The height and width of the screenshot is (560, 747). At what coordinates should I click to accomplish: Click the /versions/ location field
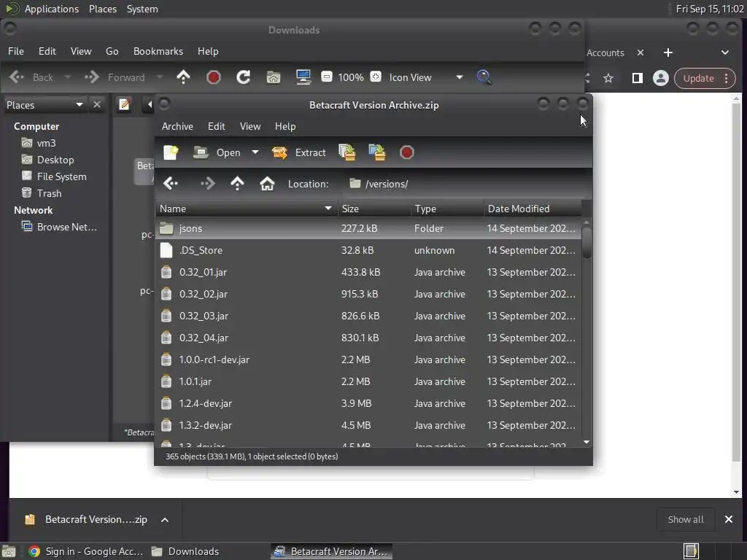tap(465, 184)
